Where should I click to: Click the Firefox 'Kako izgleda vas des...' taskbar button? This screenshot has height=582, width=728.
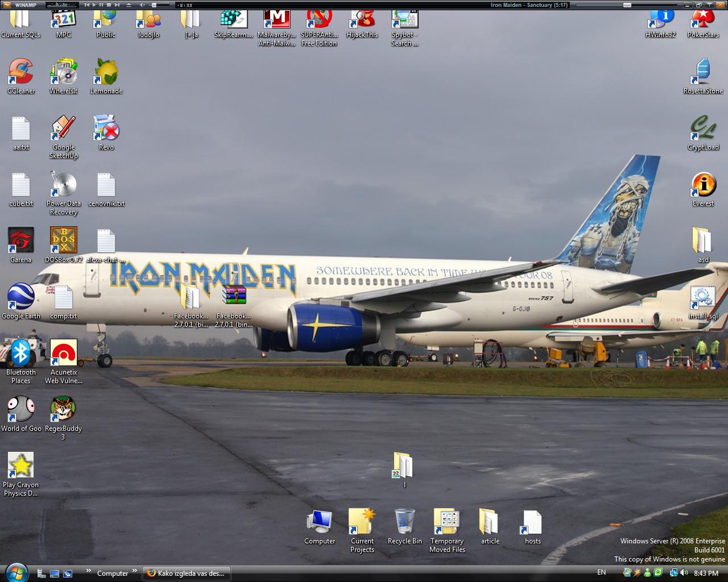[187, 573]
